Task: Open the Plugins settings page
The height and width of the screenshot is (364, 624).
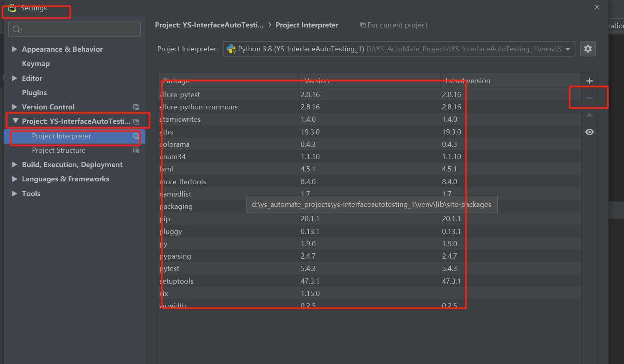Action: [x=34, y=93]
